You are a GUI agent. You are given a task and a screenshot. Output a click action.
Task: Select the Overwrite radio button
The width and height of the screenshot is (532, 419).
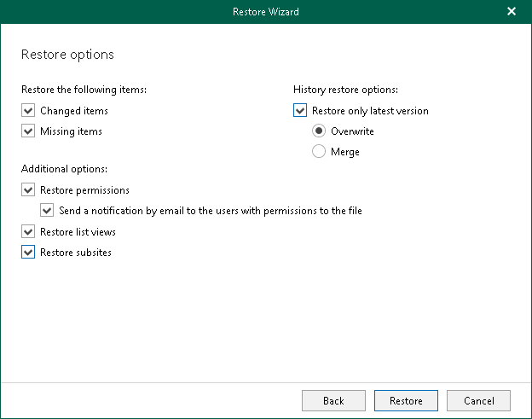(x=319, y=131)
